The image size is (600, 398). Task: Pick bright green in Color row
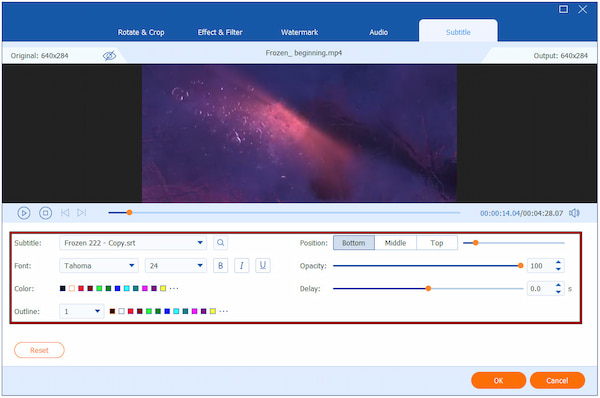(x=99, y=288)
